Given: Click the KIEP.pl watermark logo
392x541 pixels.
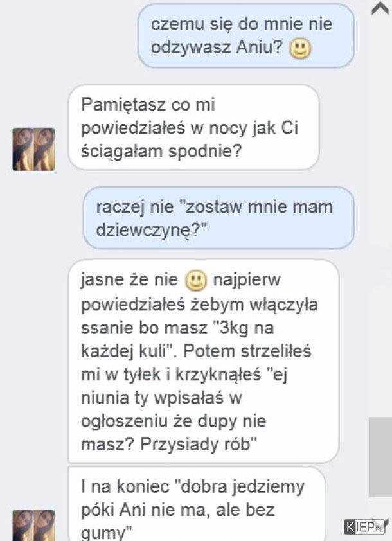Looking at the screenshot, I should click(365, 527).
